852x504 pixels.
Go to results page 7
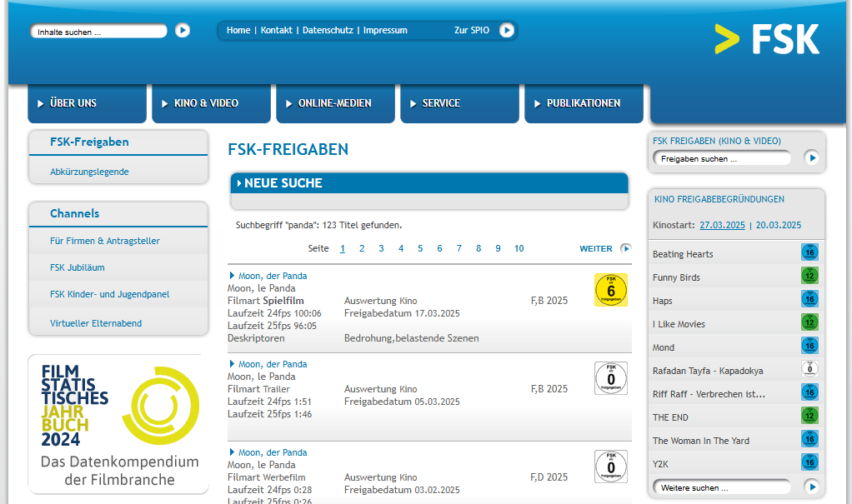coord(459,248)
